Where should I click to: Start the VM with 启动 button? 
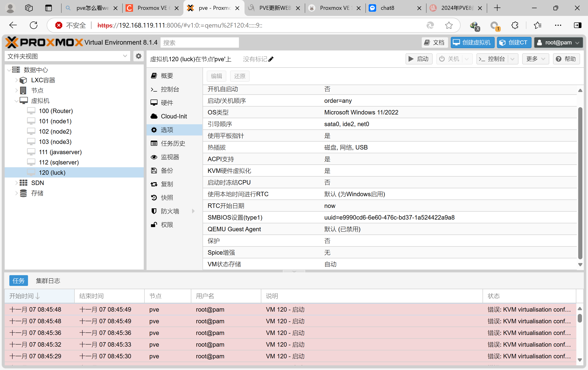(x=419, y=59)
